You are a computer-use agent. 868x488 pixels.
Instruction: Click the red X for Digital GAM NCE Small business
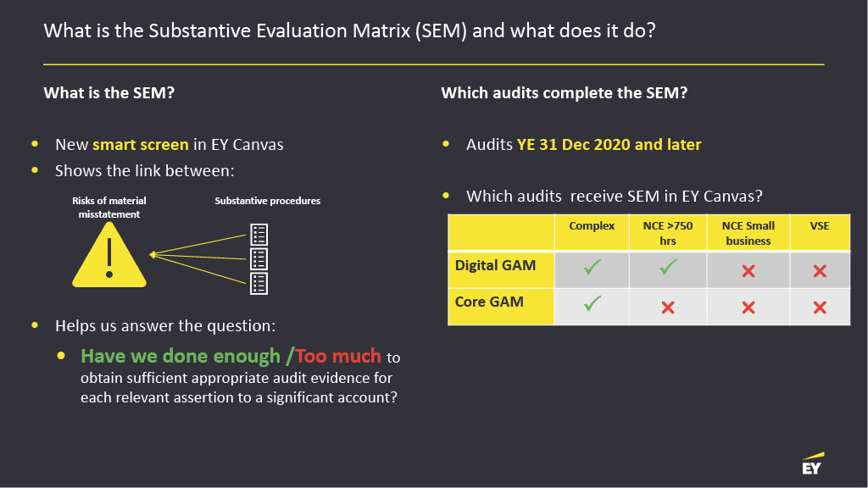pyautogui.click(x=748, y=271)
